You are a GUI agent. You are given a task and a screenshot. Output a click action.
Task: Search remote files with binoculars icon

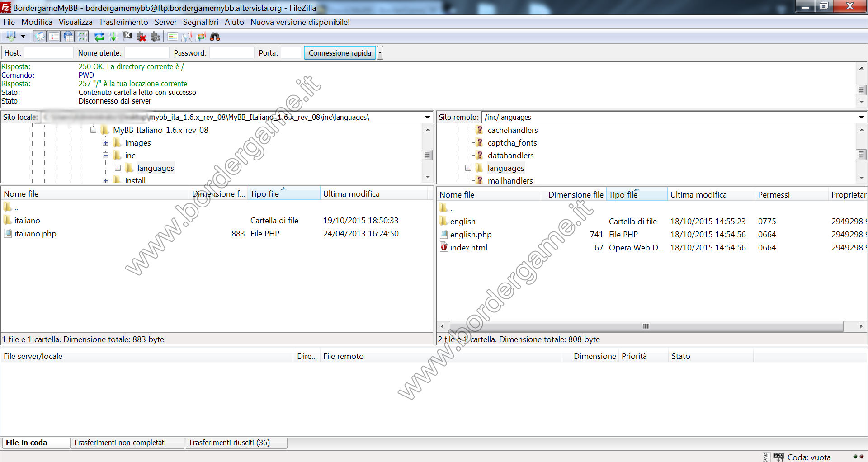pyautogui.click(x=215, y=36)
